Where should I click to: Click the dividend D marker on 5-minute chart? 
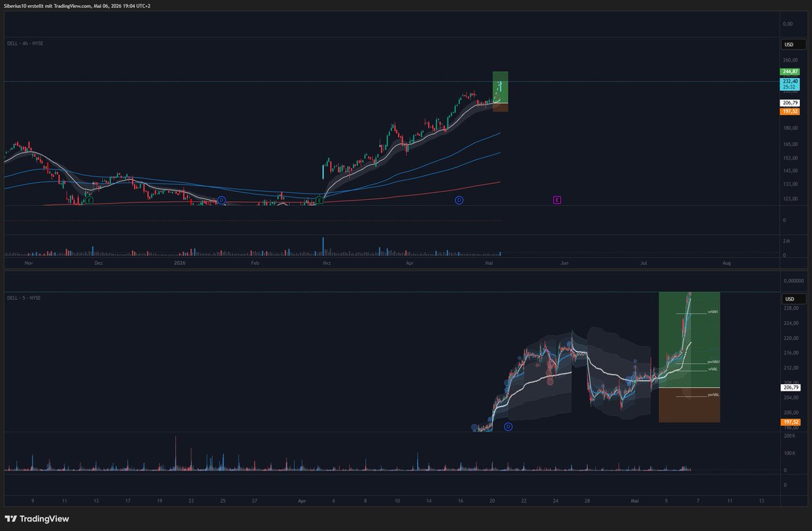tap(508, 426)
